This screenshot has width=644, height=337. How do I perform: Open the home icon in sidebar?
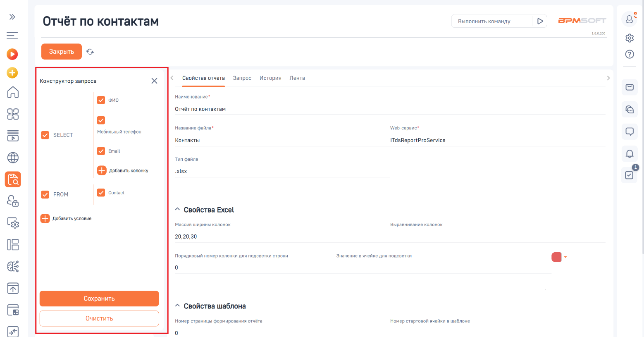13,92
